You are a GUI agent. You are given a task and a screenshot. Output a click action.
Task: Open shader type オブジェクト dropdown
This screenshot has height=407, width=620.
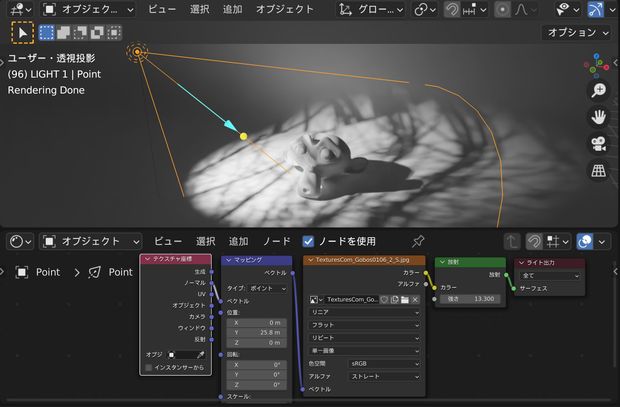coord(90,241)
